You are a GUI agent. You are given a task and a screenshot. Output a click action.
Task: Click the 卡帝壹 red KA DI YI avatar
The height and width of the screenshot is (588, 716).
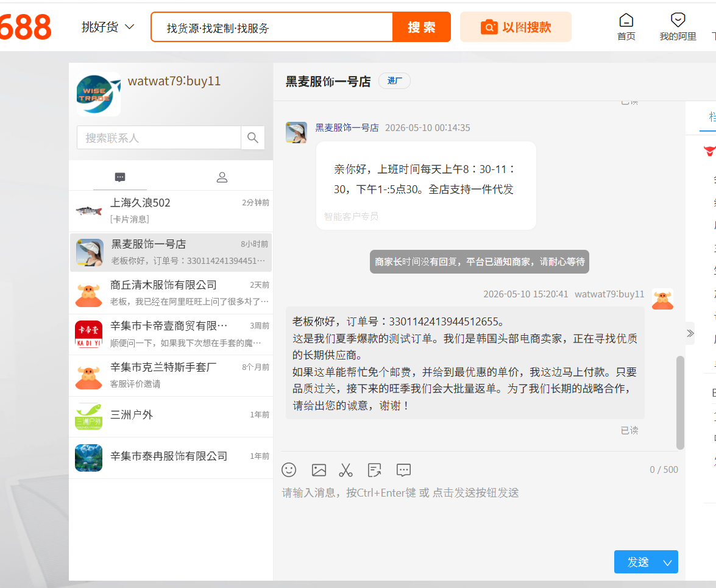pos(88,334)
